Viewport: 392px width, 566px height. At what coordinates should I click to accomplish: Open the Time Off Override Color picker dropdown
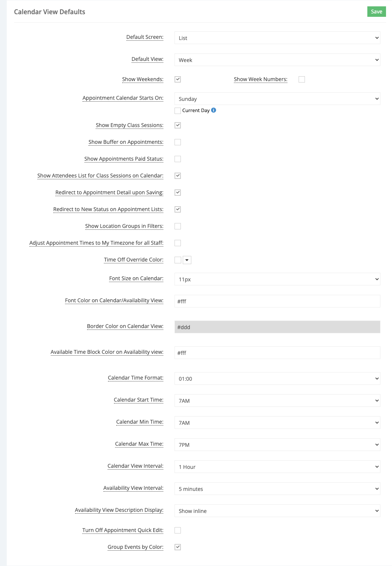(187, 260)
